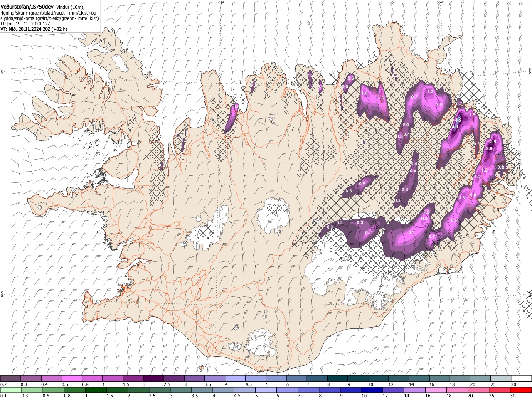Click the 12 label in the snow legend
Image resolution: width=532 pixels, height=399 pixels.
click(x=391, y=384)
